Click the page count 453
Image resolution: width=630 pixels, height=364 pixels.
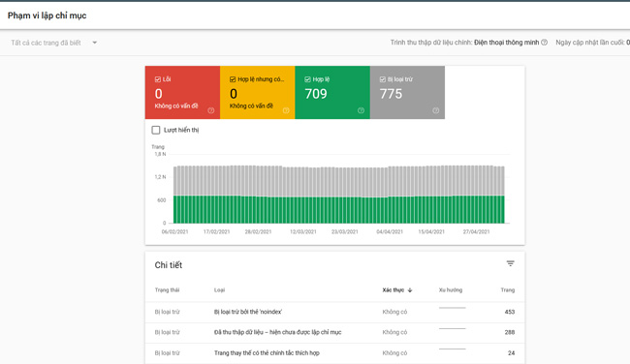[x=510, y=312]
